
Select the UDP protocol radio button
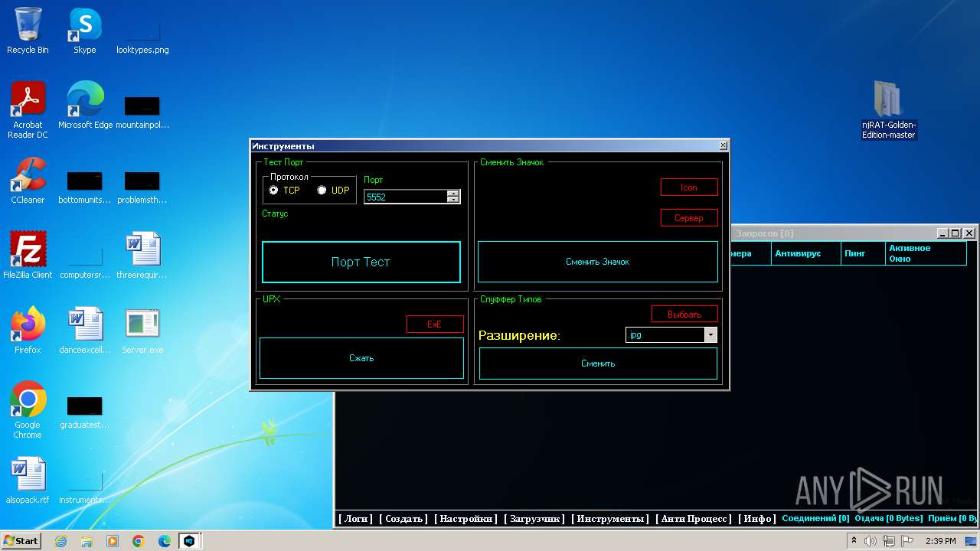322,190
